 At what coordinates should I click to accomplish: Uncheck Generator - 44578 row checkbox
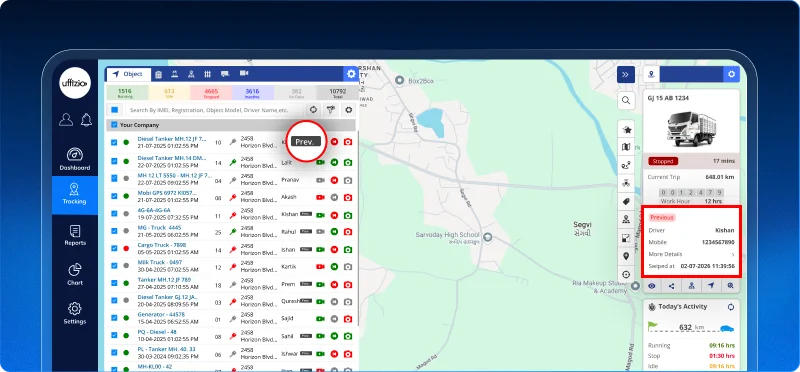[x=114, y=318]
